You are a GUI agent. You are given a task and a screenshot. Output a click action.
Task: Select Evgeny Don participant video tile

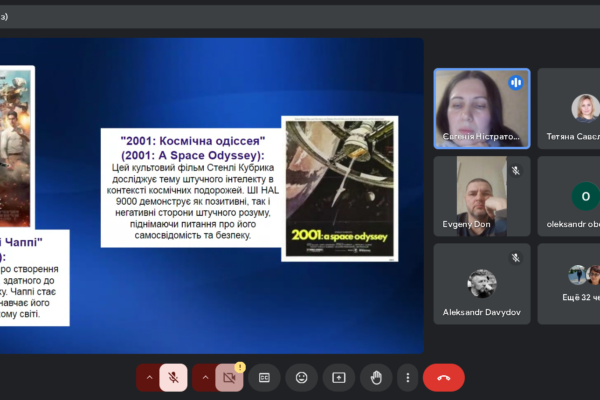coord(482,196)
